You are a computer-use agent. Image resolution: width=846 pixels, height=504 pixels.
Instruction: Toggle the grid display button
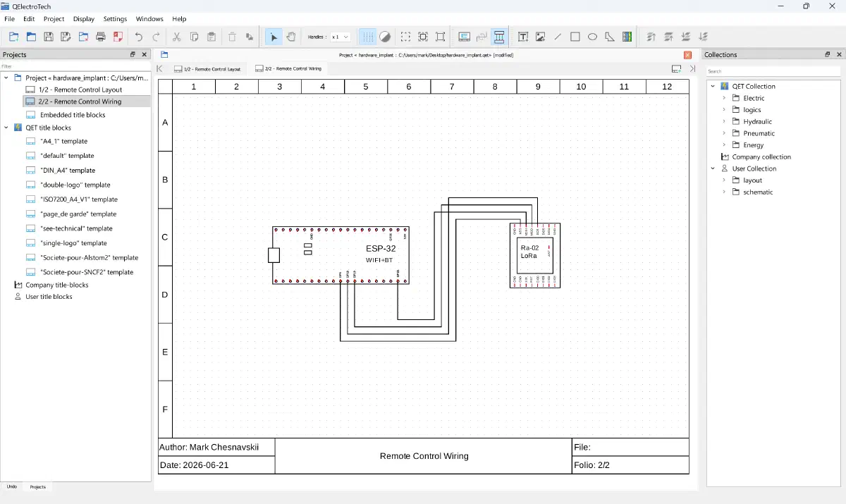point(368,37)
